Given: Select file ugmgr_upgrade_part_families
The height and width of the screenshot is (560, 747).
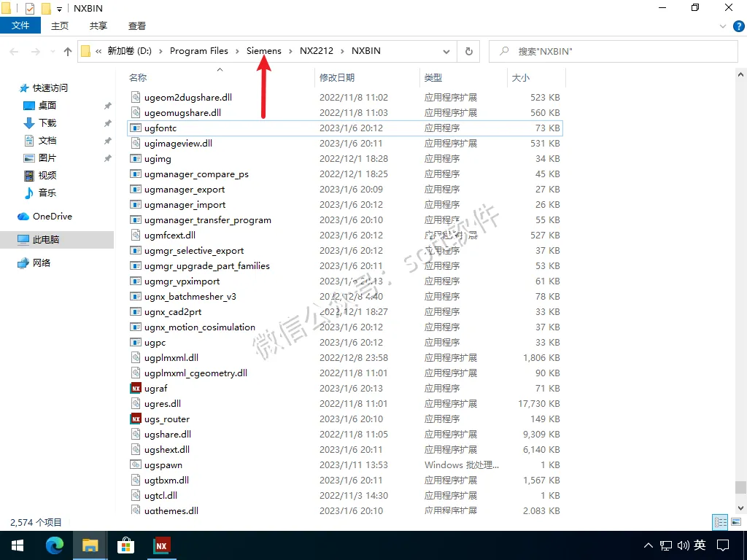Looking at the screenshot, I should 207,265.
